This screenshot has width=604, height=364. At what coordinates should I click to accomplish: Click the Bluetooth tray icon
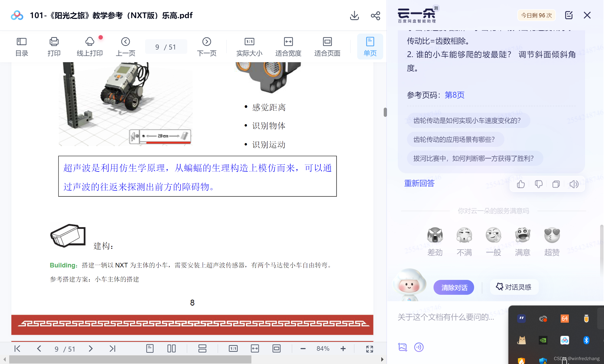(x=586, y=340)
